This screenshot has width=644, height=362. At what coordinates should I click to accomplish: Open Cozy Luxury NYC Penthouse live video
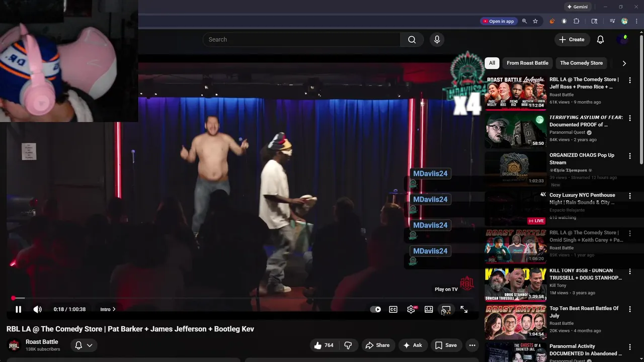515,208
